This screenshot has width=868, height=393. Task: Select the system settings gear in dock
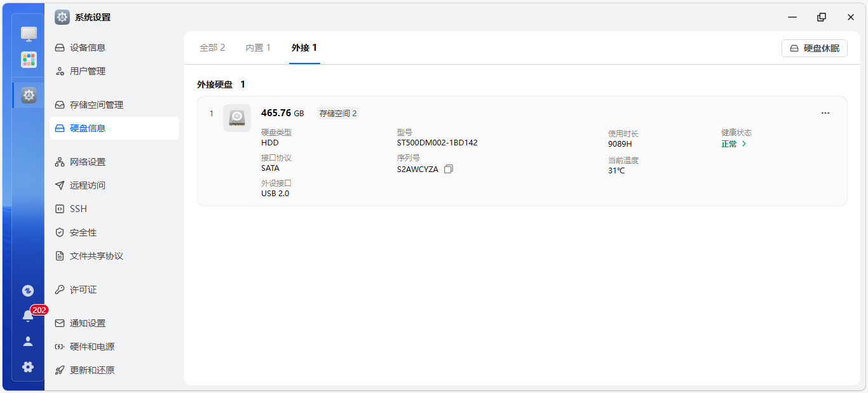[29, 95]
